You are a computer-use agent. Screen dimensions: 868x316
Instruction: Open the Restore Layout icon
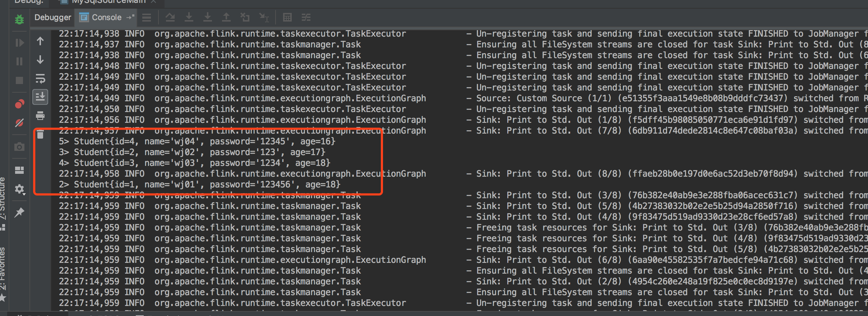[x=19, y=170]
